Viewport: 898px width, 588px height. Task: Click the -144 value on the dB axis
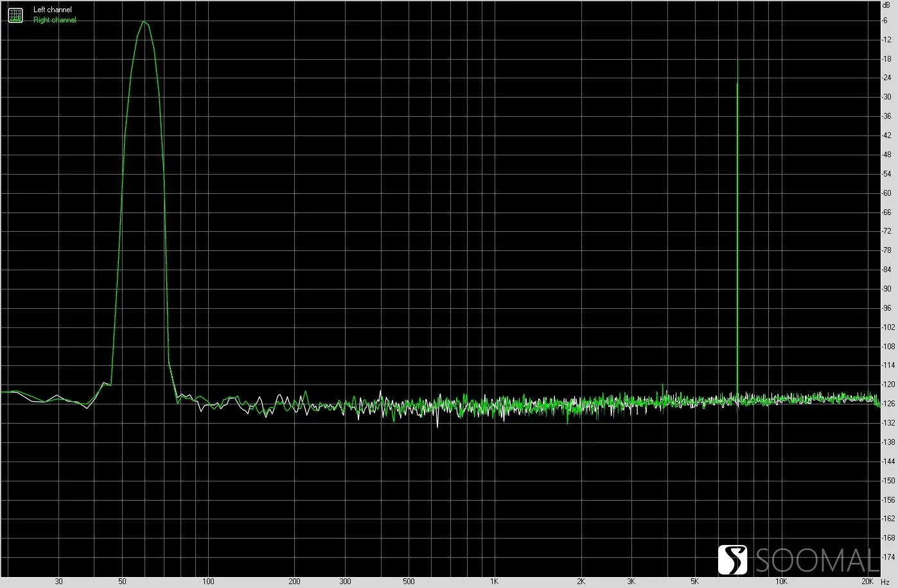coord(888,462)
